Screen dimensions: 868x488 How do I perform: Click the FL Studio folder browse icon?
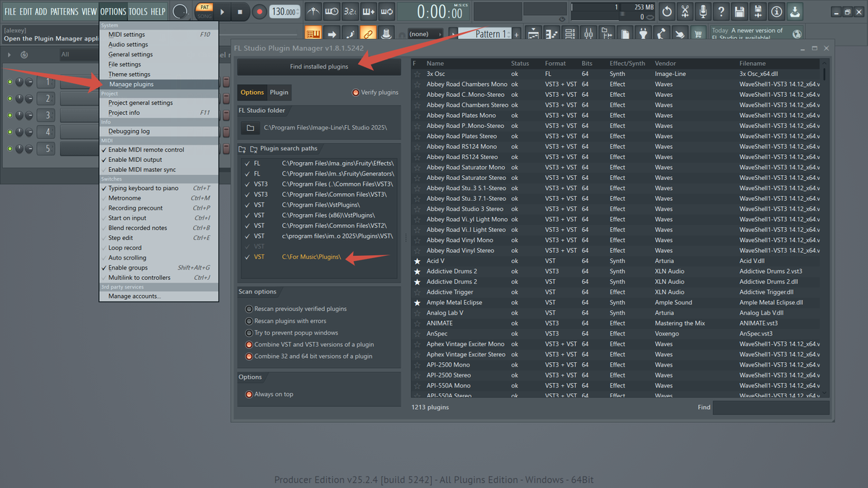tap(250, 128)
